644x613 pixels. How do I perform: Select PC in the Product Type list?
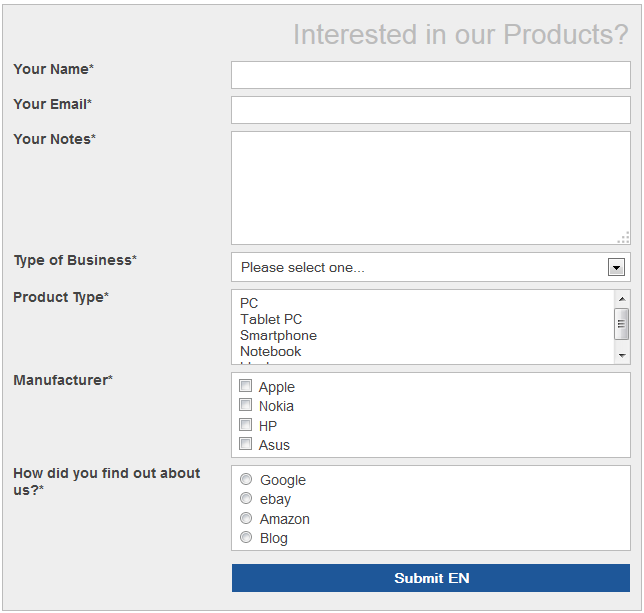coord(249,303)
